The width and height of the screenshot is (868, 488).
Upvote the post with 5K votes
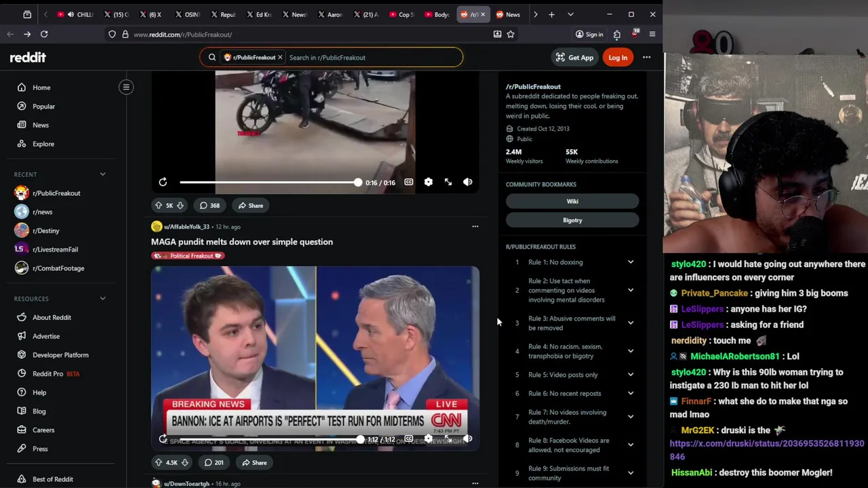click(159, 205)
